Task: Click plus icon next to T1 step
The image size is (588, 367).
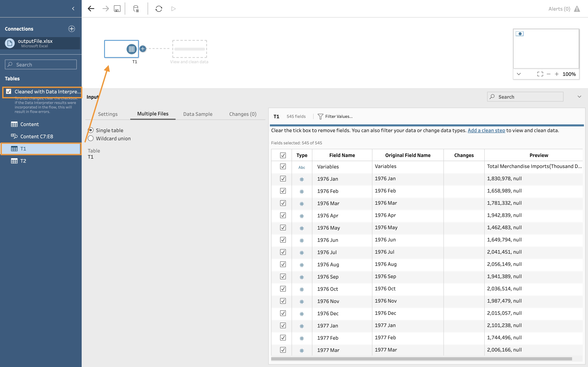Action: coord(143,49)
